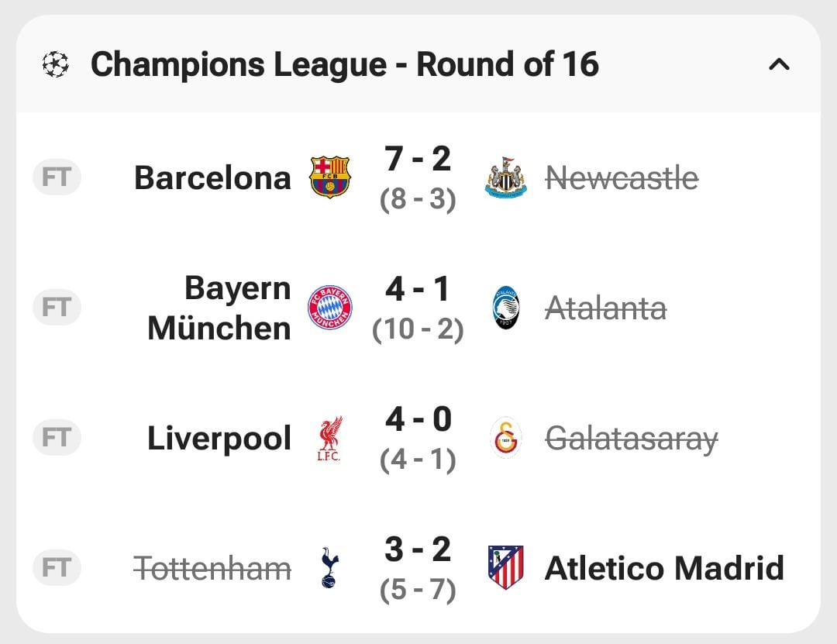Click the Atletico Madrid club crest
Screen dimensions: 837x644
(506, 568)
